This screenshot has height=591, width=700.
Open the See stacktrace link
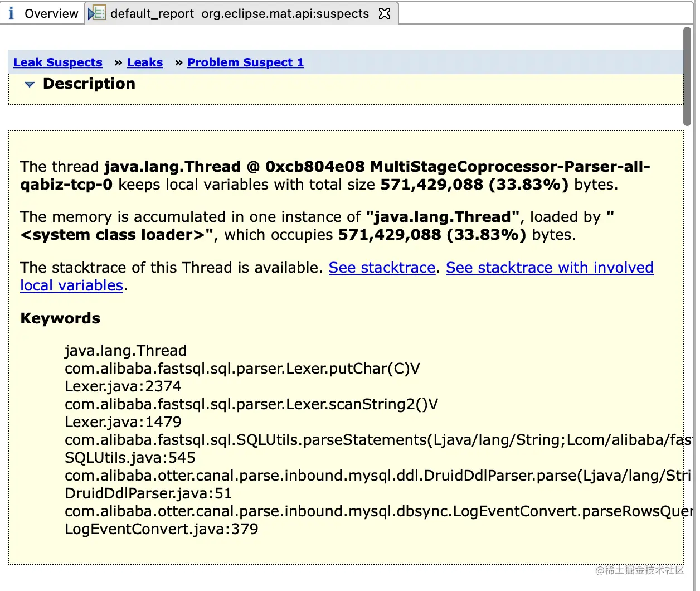pyautogui.click(x=382, y=268)
